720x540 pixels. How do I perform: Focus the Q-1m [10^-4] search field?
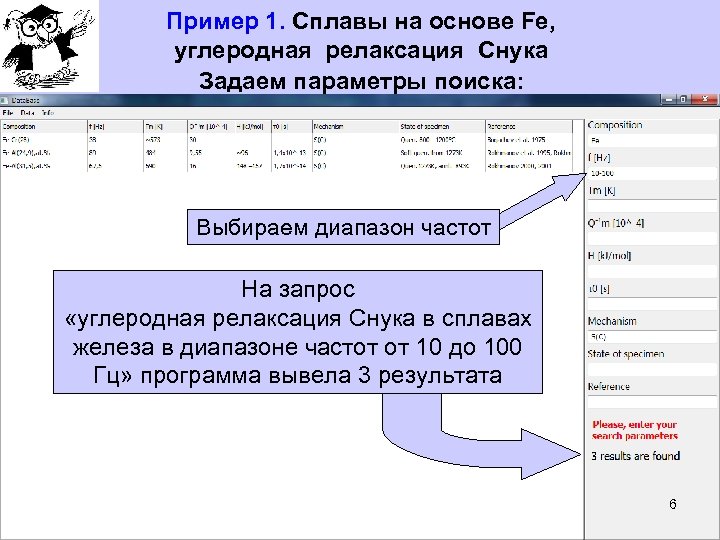[x=652, y=238]
